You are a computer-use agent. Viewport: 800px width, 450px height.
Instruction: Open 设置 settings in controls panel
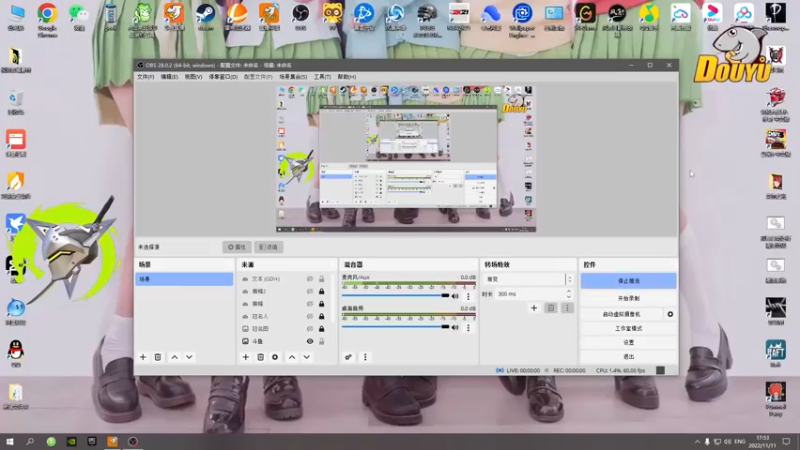[x=629, y=342]
